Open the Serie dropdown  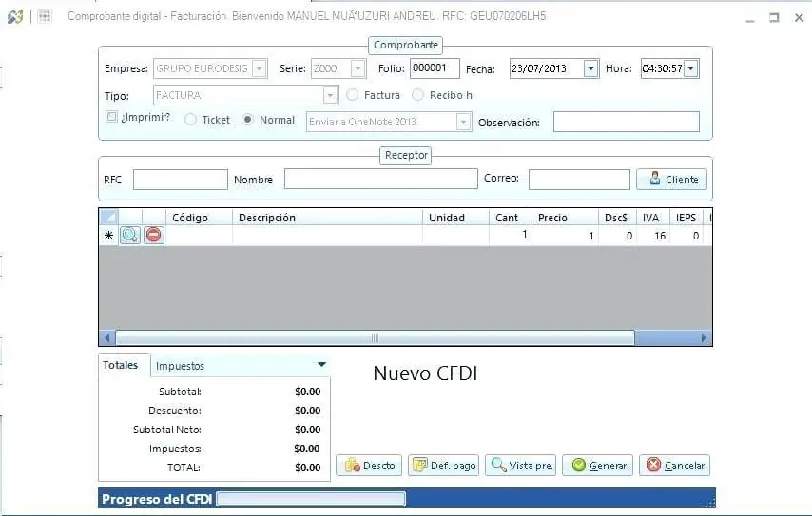coord(358,68)
